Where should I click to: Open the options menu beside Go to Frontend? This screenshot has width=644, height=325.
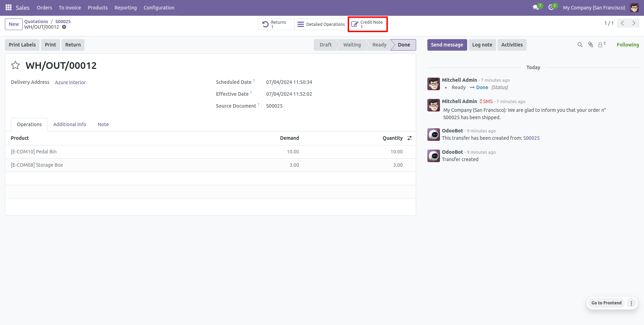(631, 303)
